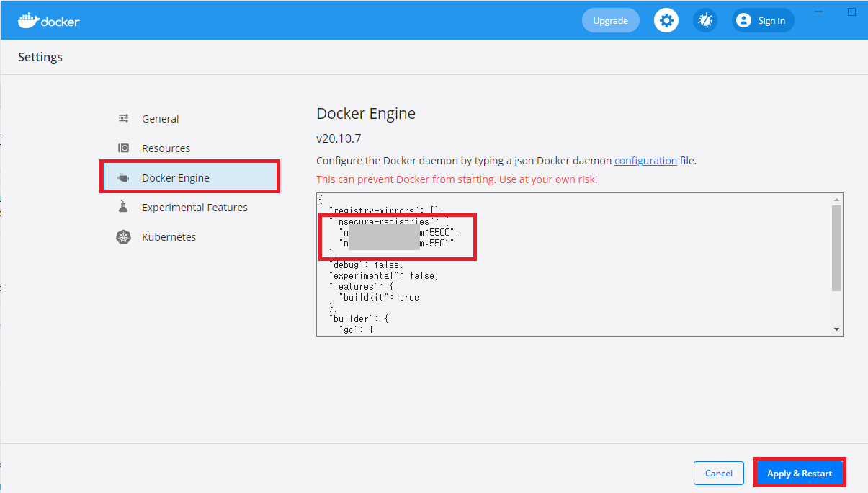The height and width of the screenshot is (493, 868).
Task: Click the editor scroll up arrow
Action: click(x=836, y=199)
